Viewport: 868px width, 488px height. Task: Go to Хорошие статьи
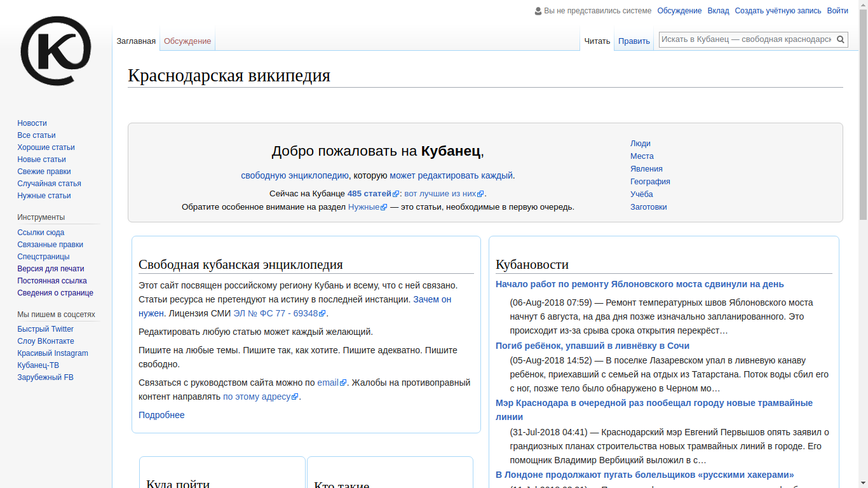pyautogui.click(x=46, y=147)
